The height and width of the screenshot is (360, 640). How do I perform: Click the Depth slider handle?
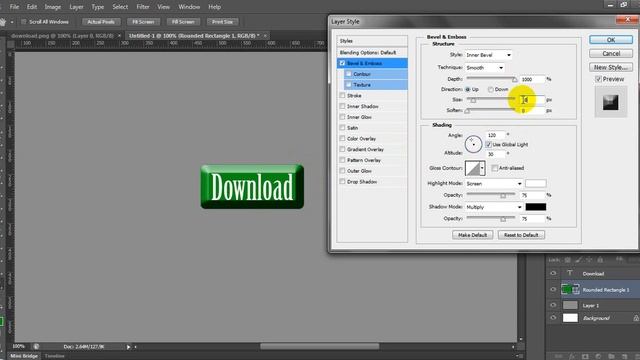pyautogui.click(x=515, y=80)
